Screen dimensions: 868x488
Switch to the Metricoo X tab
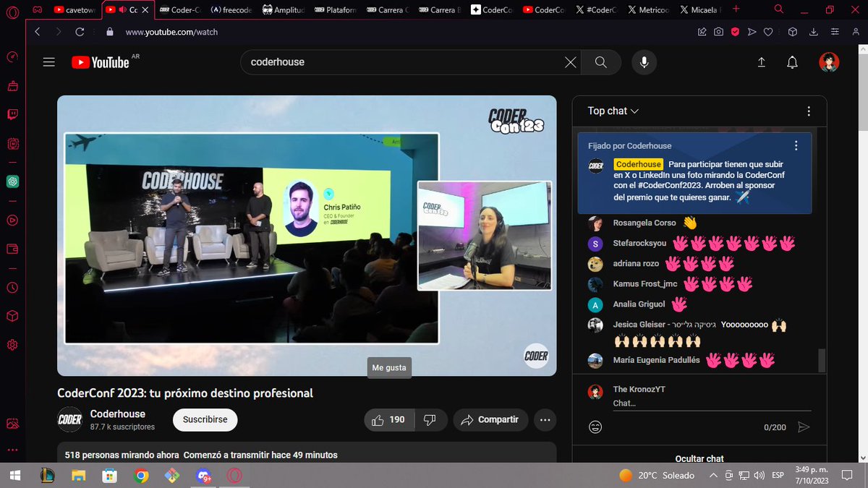[650, 10]
